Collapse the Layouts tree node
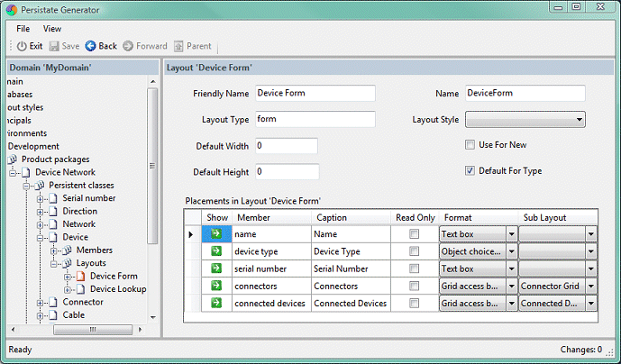Image resolution: width=621 pixels, height=364 pixels. click(54, 264)
